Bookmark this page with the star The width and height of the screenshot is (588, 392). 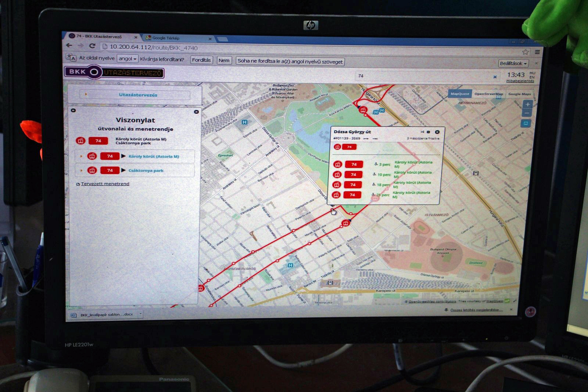click(x=525, y=52)
